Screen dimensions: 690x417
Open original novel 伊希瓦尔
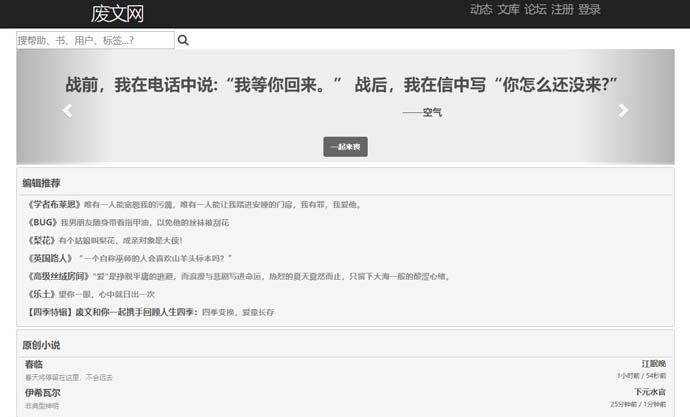click(x=42, y=394)
